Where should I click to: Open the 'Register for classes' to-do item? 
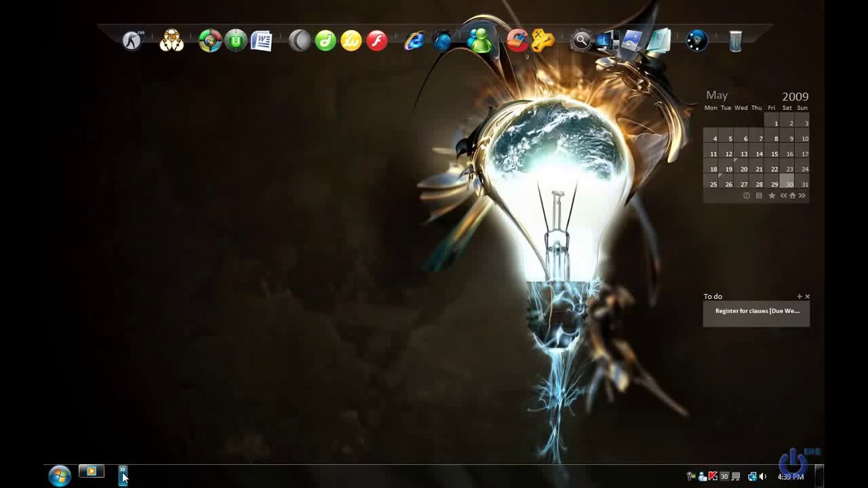pyautogui.click(x=757, y=311)
